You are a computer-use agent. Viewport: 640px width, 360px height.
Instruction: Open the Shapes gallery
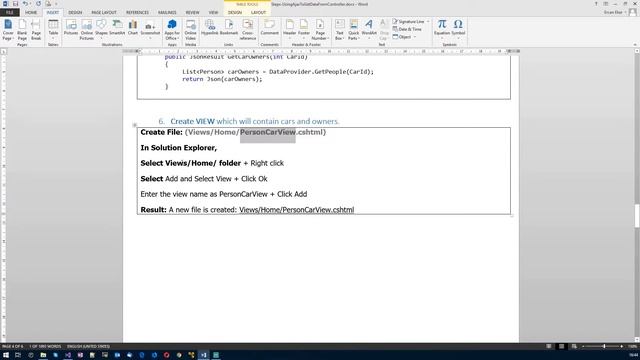101,29
